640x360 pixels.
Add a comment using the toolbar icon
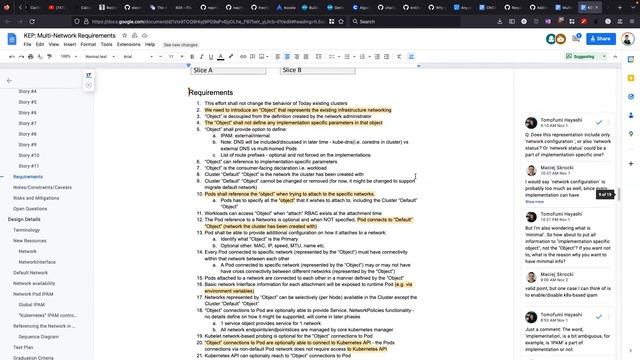pyautogui.click(x=253, y=57)
